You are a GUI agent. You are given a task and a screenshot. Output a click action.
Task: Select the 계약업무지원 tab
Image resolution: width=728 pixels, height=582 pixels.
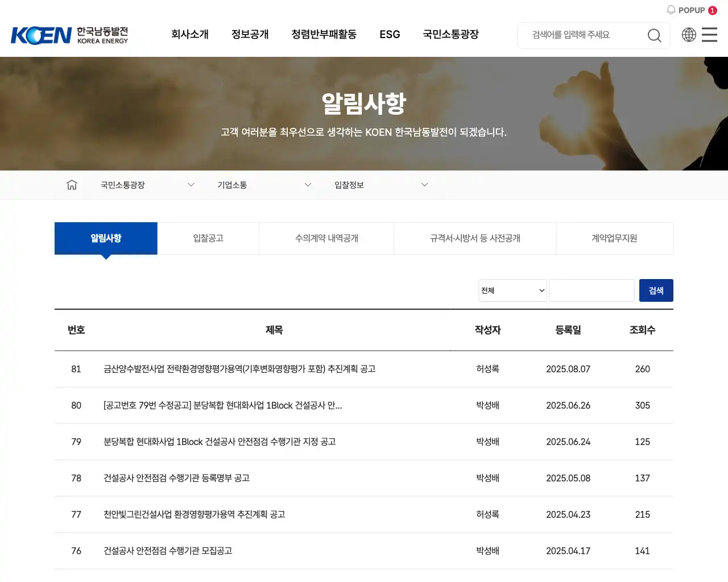pyautogui.click(x=614, y=238)
